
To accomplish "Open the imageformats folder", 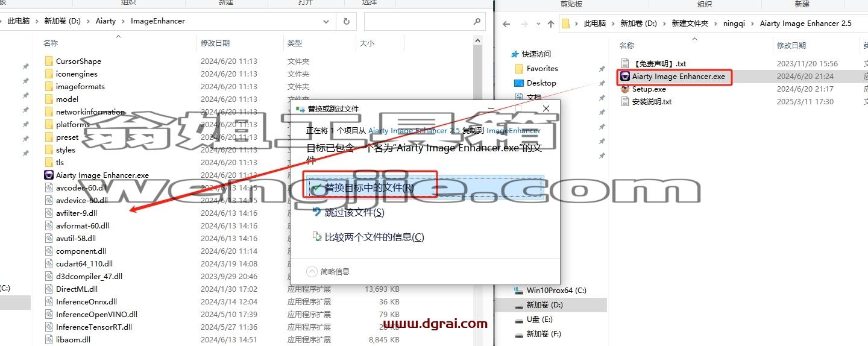I will point(80,86).
